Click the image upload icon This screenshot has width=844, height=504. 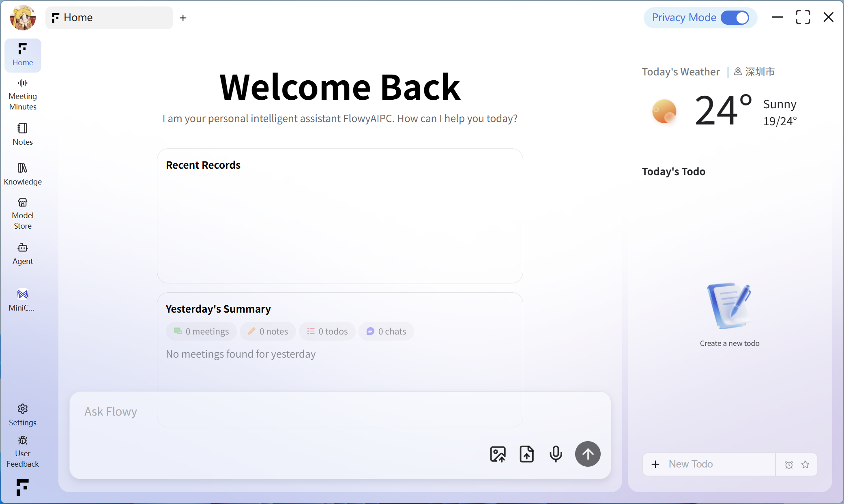498,454
